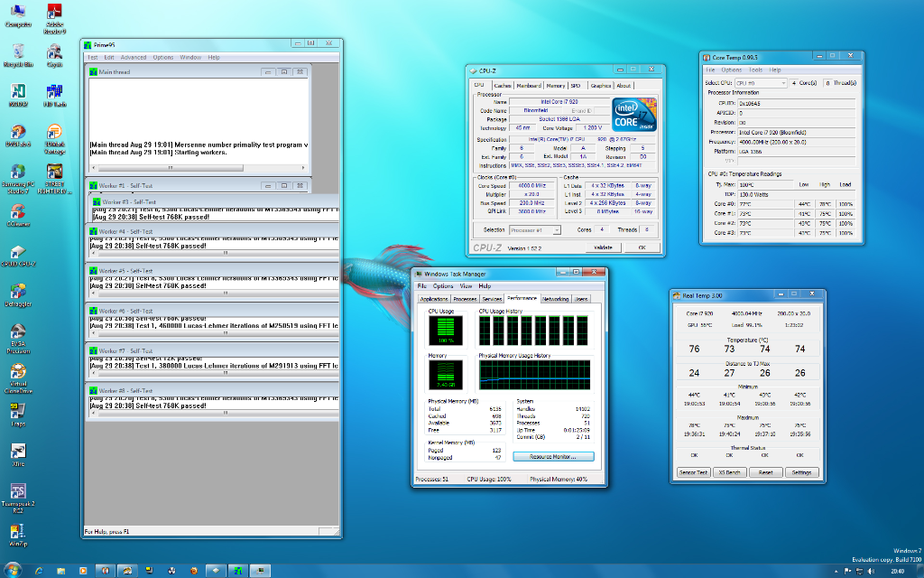
Task: Switch to the Users tab in Task Manager
Action: (x=581, y=299)
